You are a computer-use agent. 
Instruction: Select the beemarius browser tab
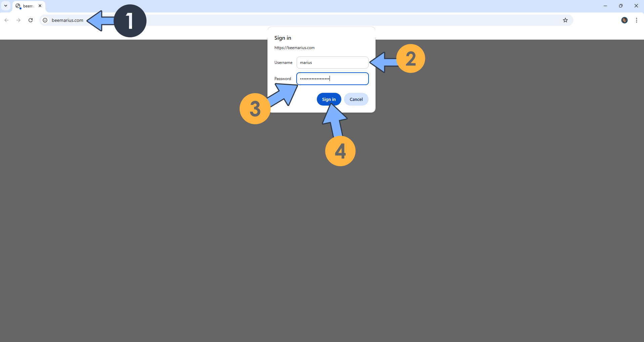point(28,6)
